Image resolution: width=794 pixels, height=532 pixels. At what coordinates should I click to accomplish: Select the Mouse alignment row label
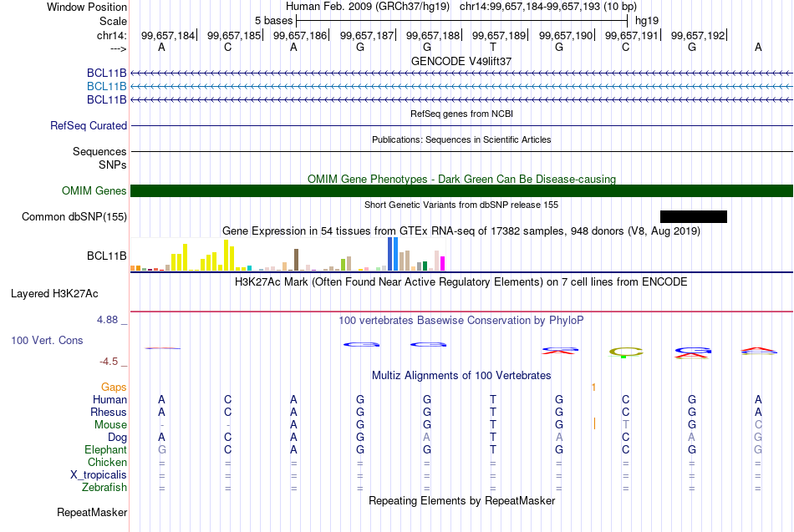pyautogui.click(x=110, y=425)
